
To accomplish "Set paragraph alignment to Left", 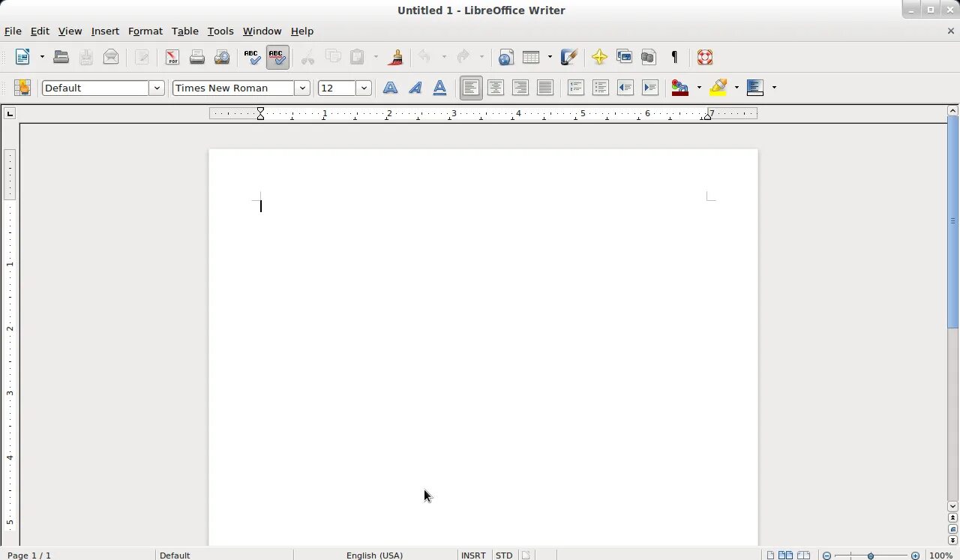I will (471, 88).
